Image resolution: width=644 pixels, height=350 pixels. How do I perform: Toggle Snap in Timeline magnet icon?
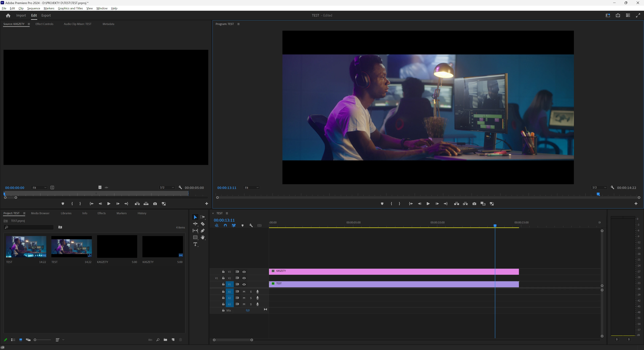(x=225, y=225)
